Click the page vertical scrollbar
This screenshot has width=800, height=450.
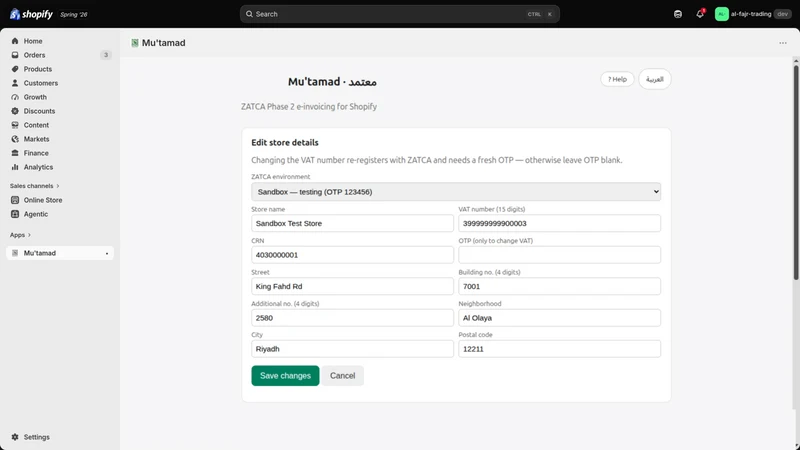pyautogui.click(x=796, y=172)
